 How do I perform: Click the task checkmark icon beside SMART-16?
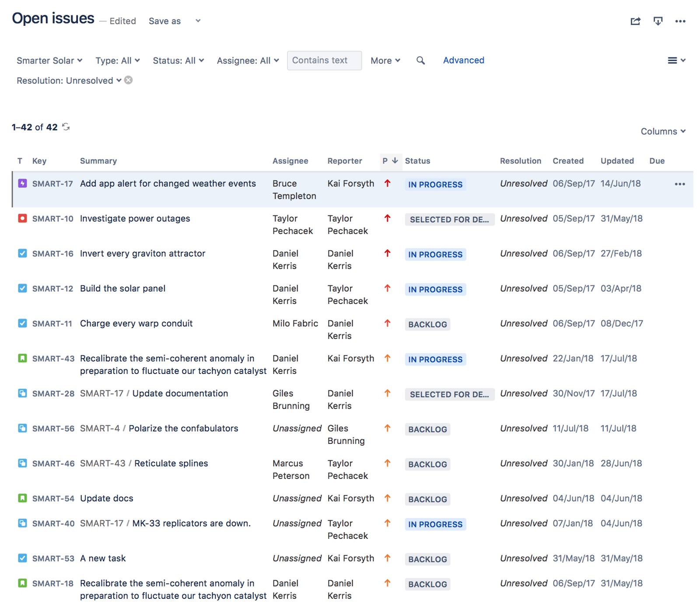(22, 253)
